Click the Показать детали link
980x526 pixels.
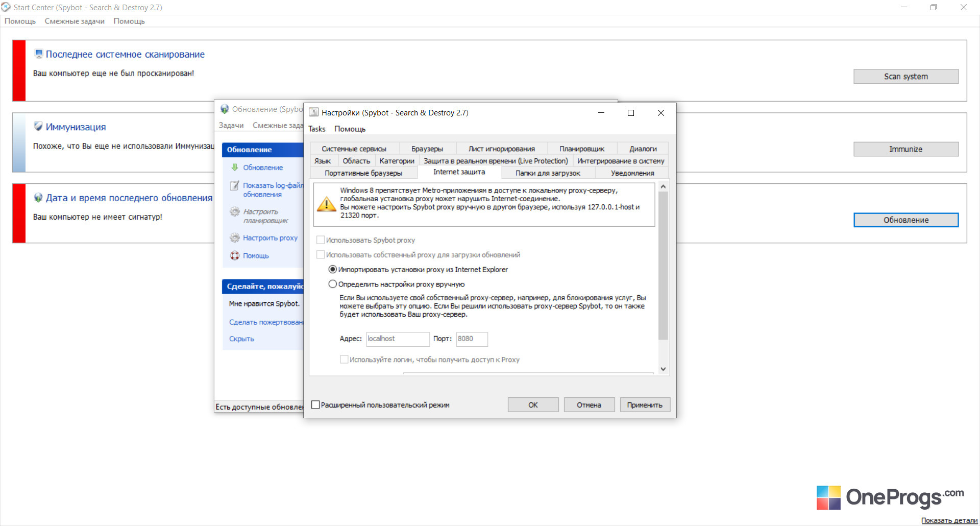(x=949, y=520)
